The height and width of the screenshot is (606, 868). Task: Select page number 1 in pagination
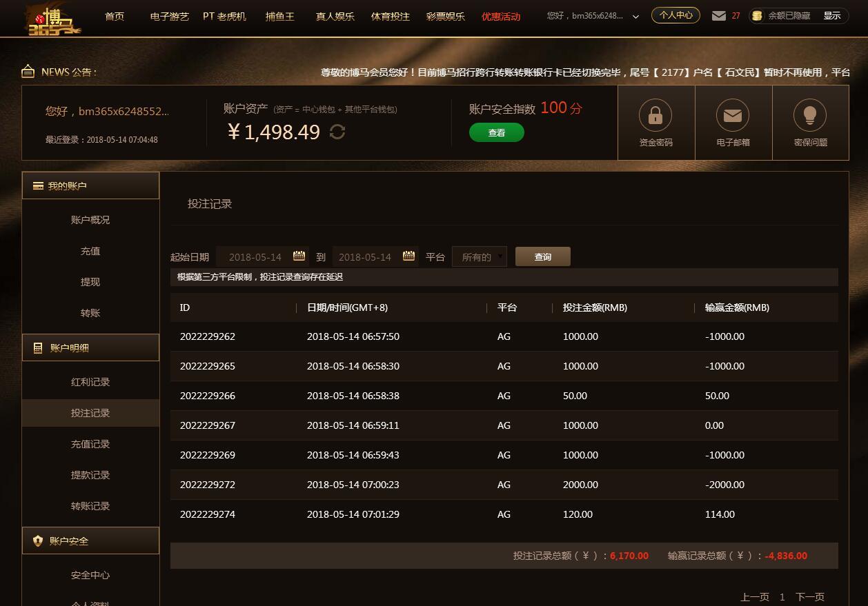(782, 597)
